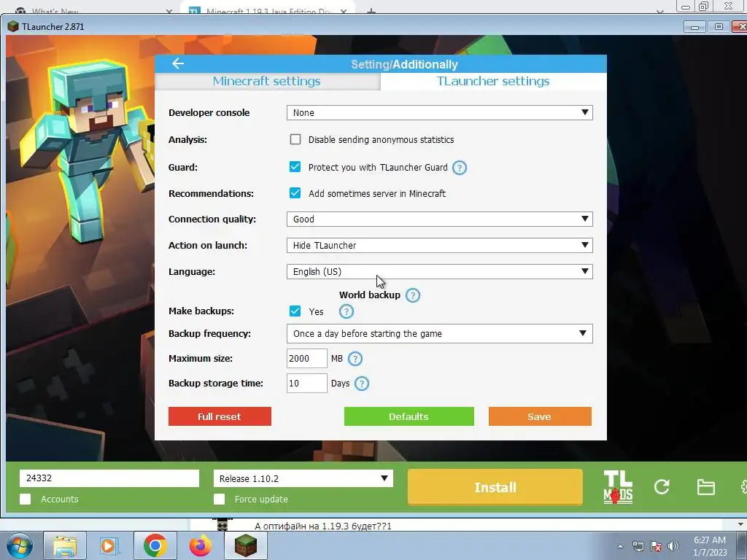This screenshot has height=560, width=747.
Task: Open Google Chrome from taskbar
Action: pos(155,545)
